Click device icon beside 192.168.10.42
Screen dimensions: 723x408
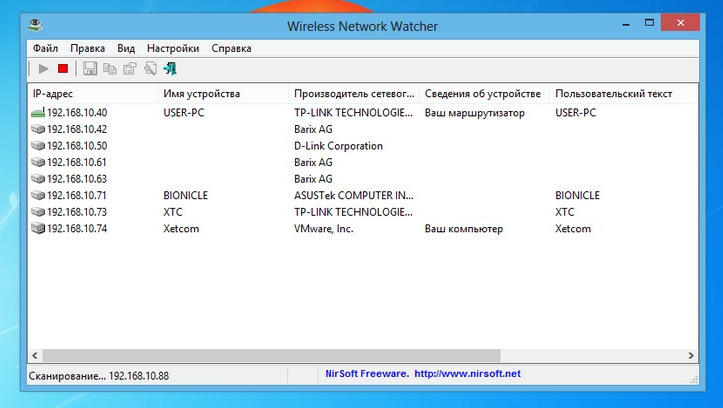pyautogui.click(x=38, y=129)
